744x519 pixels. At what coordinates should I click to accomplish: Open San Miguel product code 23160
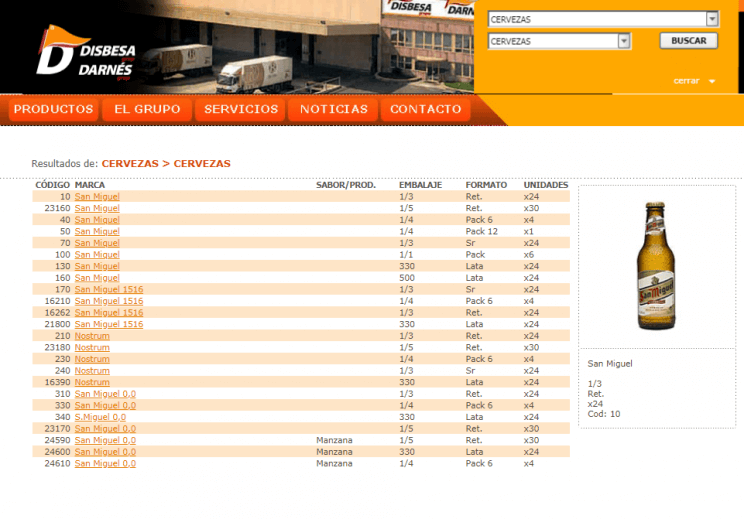(x=97, y=208)
